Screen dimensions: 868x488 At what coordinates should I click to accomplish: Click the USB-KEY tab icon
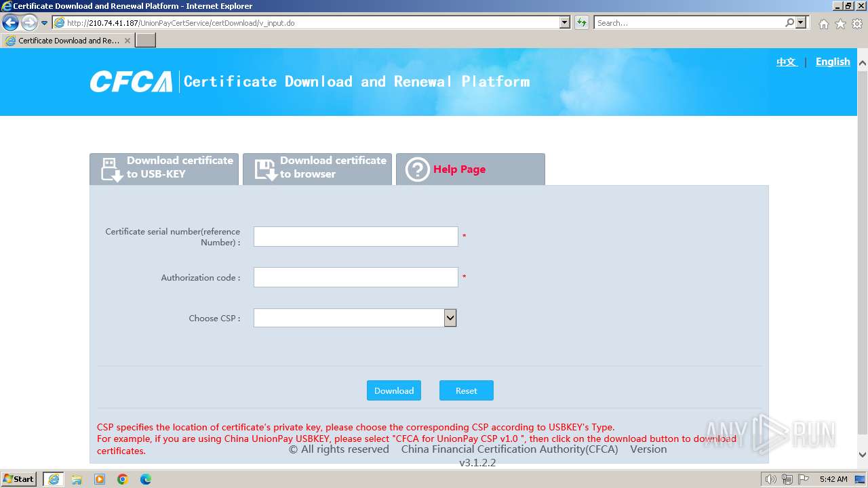point(111,169)
